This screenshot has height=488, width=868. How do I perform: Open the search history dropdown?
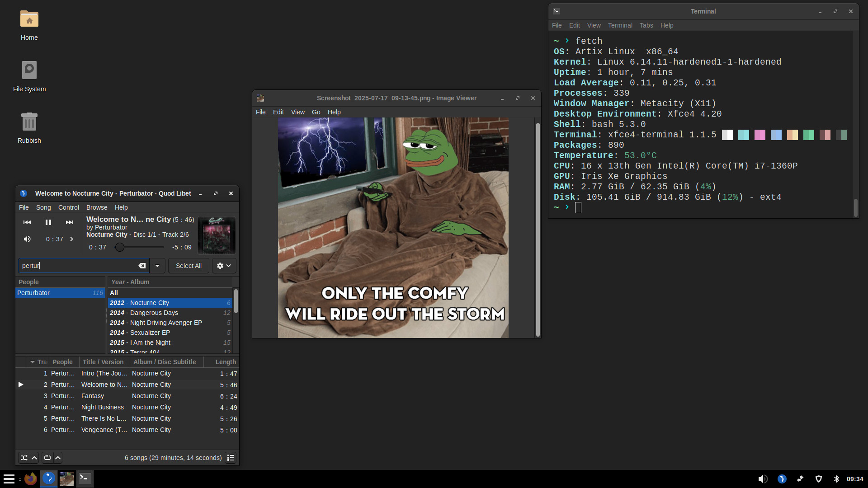click(x=157, y=266)
